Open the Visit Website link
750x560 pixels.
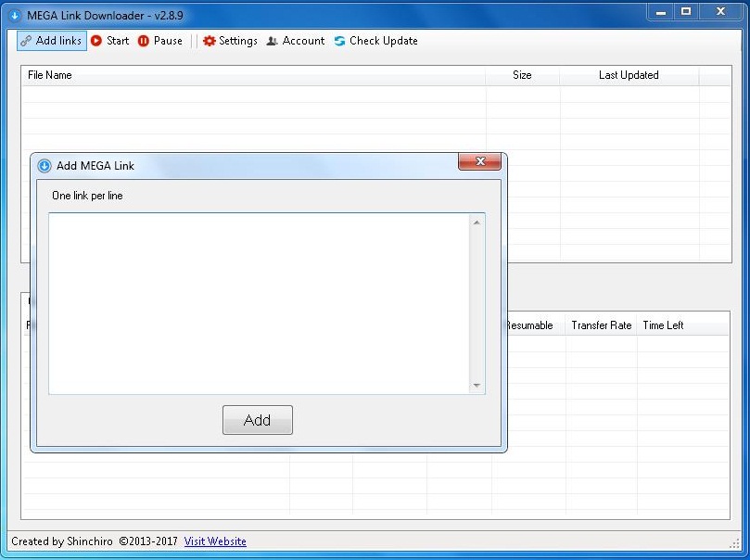[215, 541]
